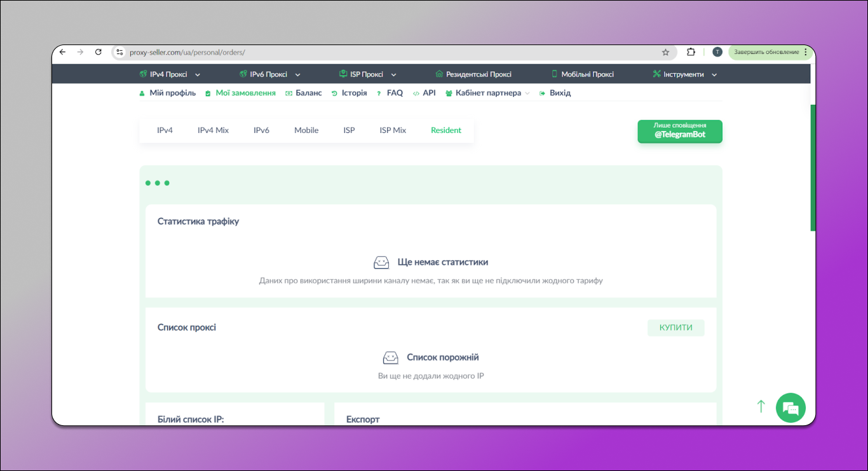868x471 pixels.
Task: Click the Історія clock icon
Action: (335, 93)
